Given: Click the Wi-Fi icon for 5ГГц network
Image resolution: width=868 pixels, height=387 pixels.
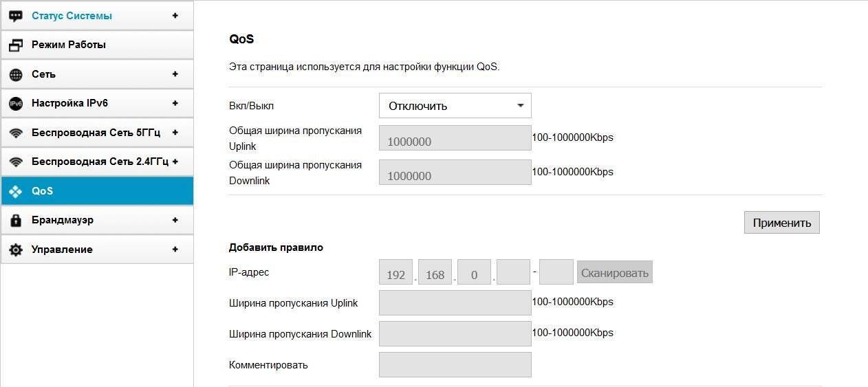Looking at the screenshot, I should pyautogui.click(x=16, y=133).
